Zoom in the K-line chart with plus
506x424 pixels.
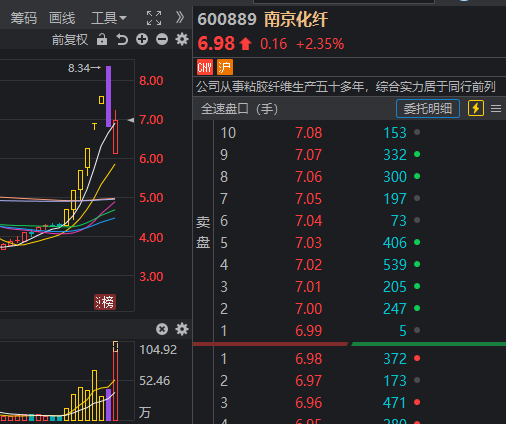point(142,39)
